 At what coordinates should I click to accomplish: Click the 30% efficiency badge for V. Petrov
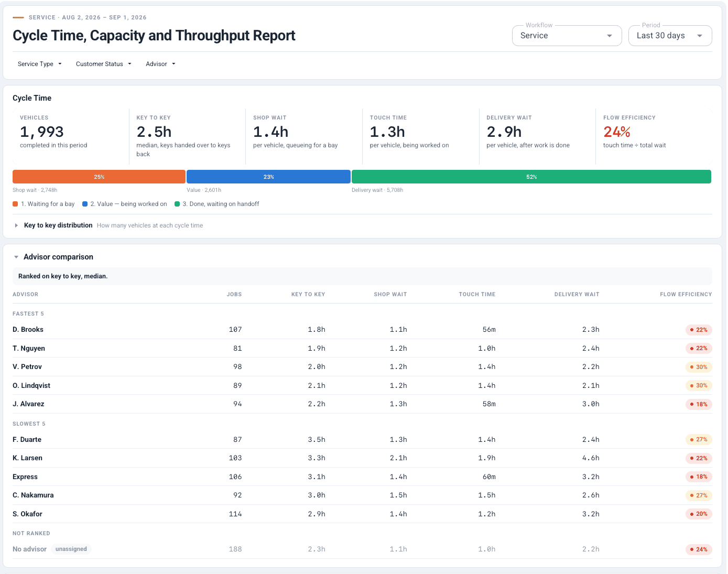coord(699,367)
